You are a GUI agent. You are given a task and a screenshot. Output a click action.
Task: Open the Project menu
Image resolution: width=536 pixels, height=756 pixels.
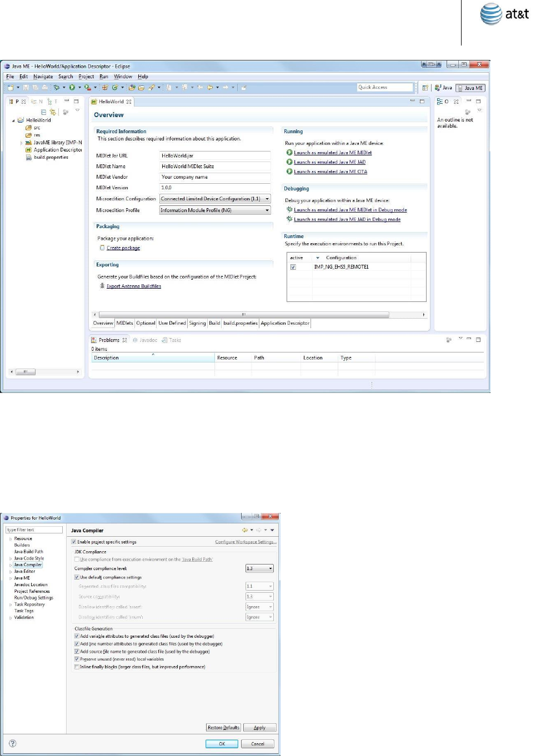(86, 77)
